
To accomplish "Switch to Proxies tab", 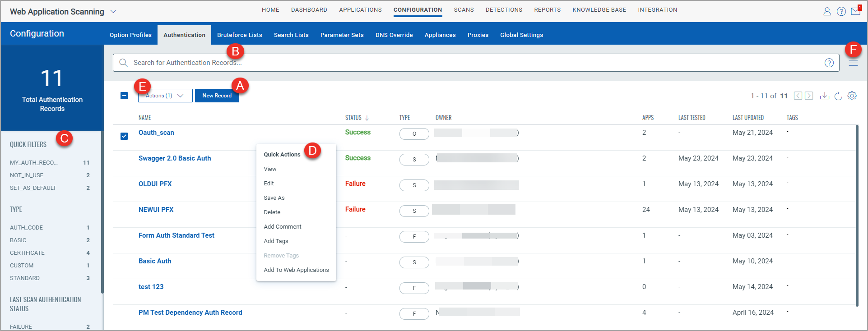I will pos(478,35).
